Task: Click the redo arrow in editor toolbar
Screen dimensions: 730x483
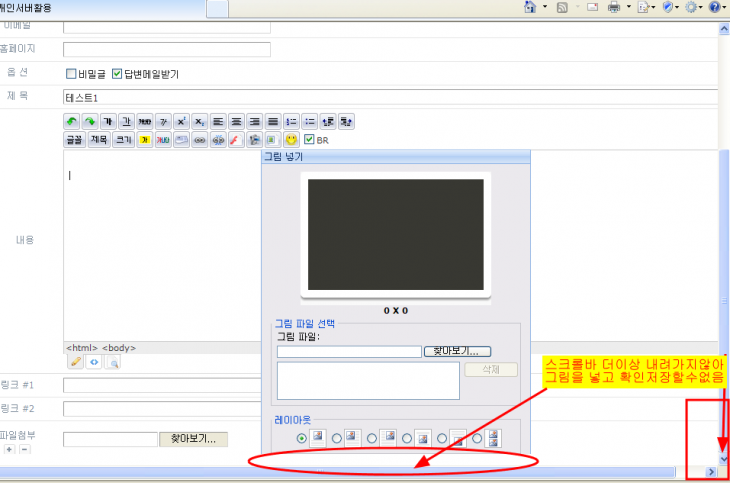Action: click(x=90, y=122)
